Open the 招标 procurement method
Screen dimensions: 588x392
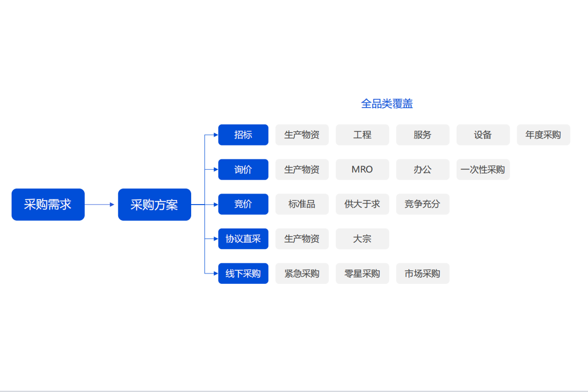coord(243,135)
